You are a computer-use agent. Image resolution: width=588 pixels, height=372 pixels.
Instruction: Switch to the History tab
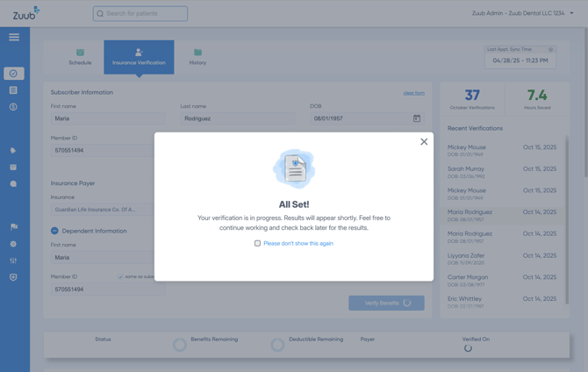point(197,57)
